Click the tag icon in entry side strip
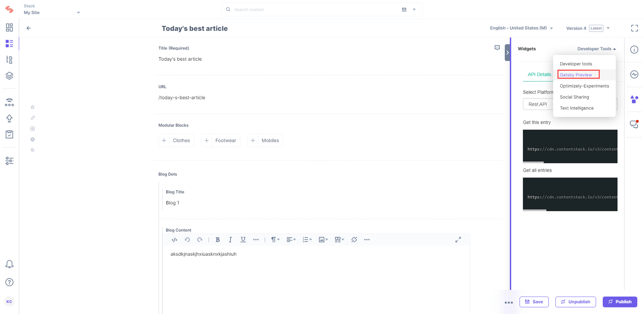The width and height of the screenshot is (644, 314). pos(33,150)
